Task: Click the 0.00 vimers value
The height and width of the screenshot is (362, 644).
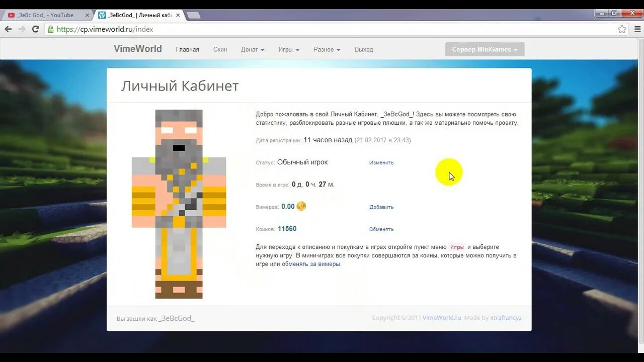Action: [x=288, y=207]
